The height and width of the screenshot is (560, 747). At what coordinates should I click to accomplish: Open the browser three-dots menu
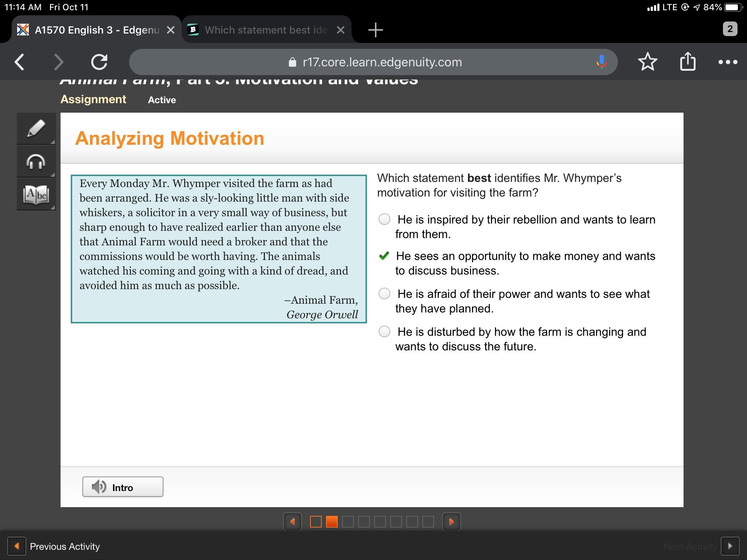[728, 62]
